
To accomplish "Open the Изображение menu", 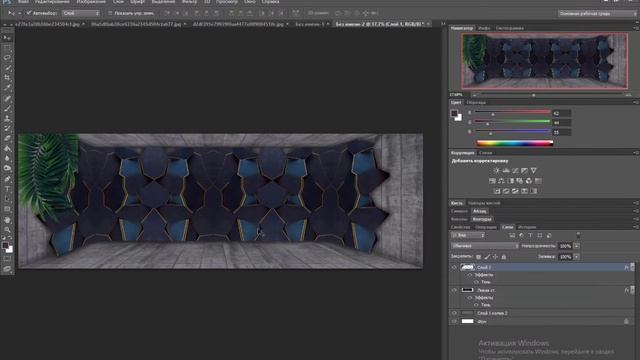I will [x=91, y=2].
